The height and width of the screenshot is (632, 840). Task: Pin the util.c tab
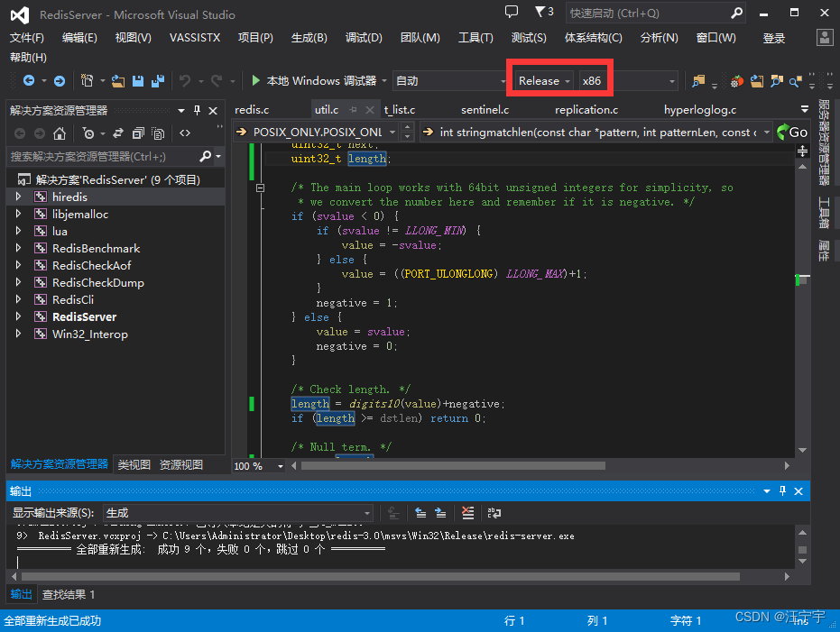(353, 110)
